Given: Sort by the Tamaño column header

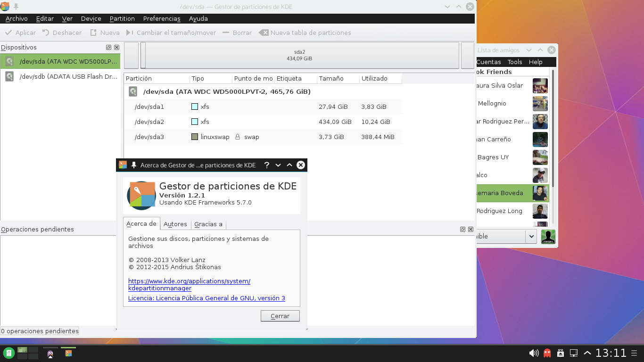Looking at the screenshot, I should [x=338, y=78].
